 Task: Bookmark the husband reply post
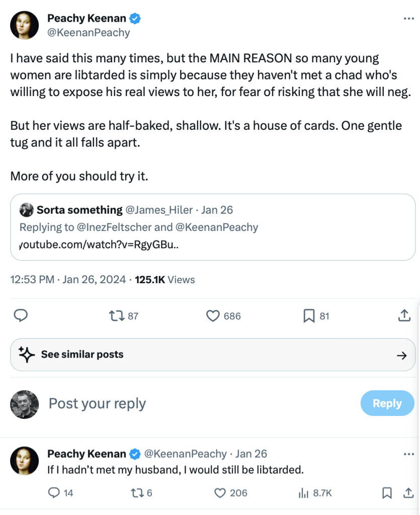(x=387, y=493)
